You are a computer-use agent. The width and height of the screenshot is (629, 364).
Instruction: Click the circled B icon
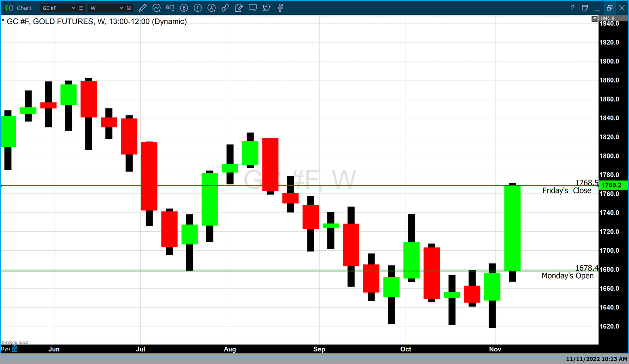[184, 8]
